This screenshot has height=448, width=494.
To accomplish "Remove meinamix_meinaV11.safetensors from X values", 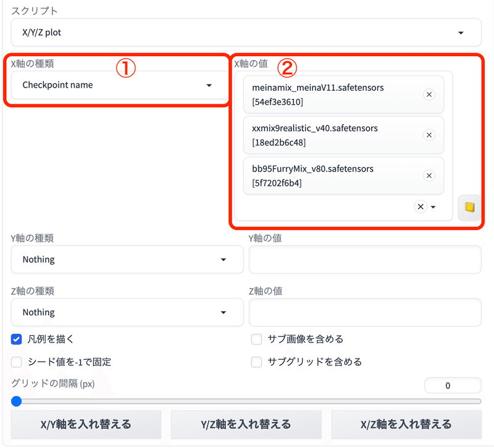I will coord(429,94).
